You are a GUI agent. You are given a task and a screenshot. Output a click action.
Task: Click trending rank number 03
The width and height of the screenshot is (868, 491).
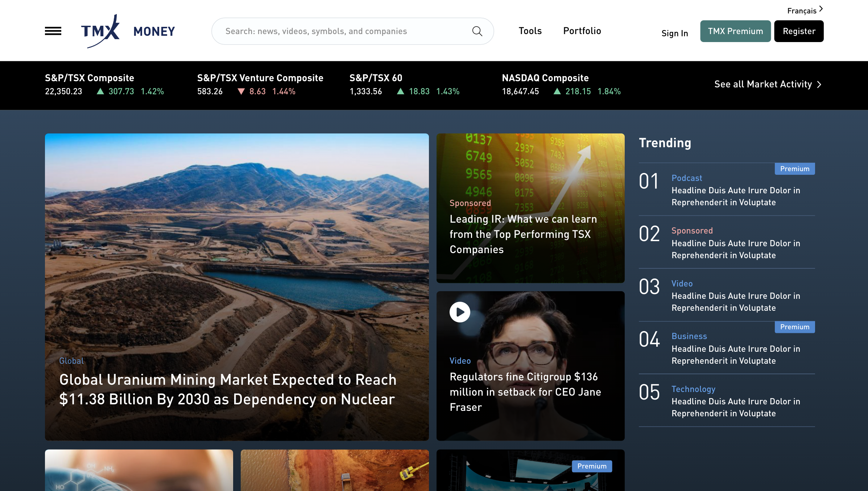pos(649,286)
